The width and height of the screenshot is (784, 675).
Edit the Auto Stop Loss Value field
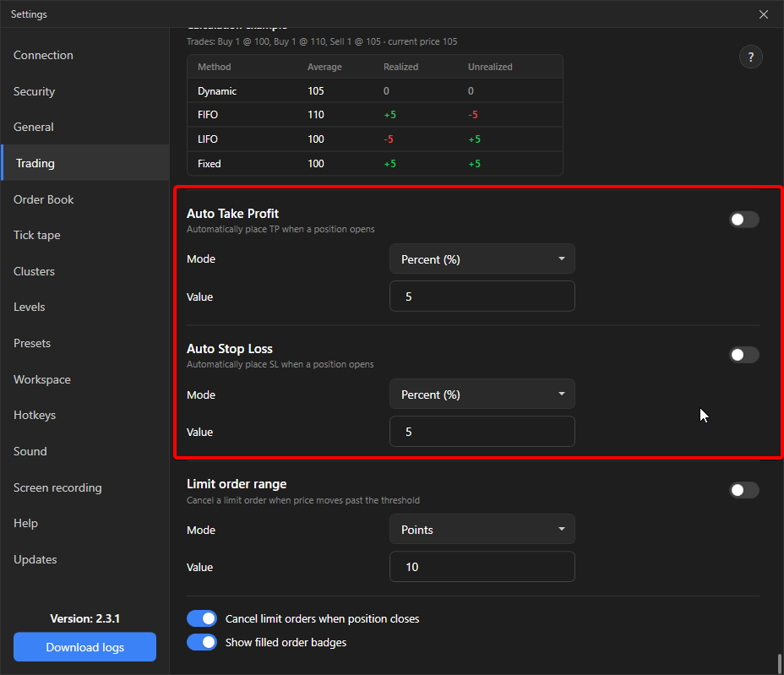coord(482,431)
